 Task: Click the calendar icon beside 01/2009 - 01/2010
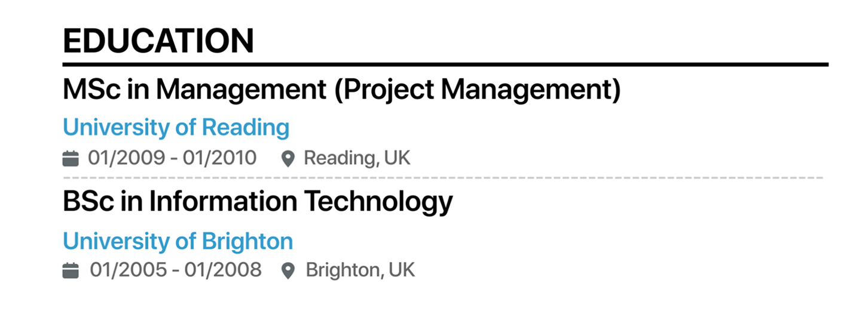coord(71,158)
